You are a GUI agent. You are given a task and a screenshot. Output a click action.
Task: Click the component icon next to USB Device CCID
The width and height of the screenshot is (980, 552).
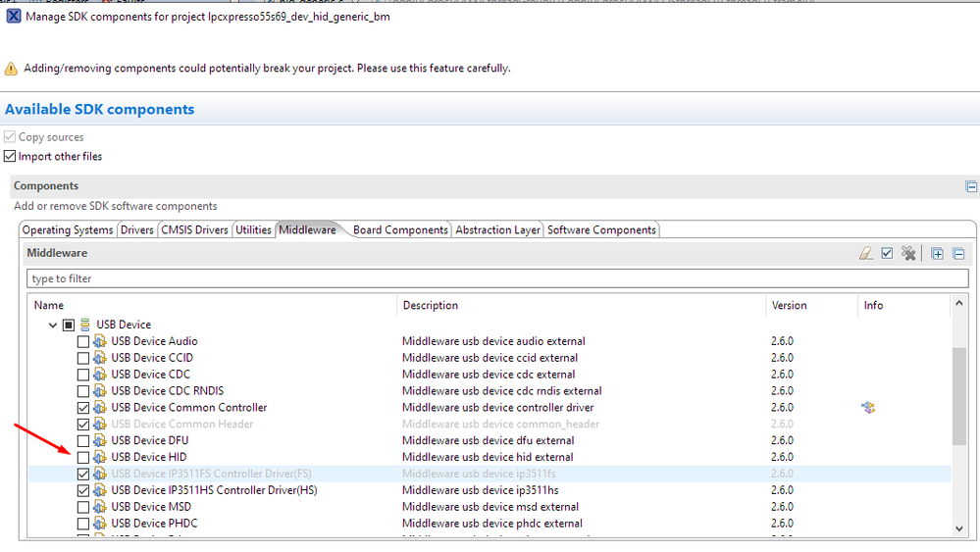100,358
